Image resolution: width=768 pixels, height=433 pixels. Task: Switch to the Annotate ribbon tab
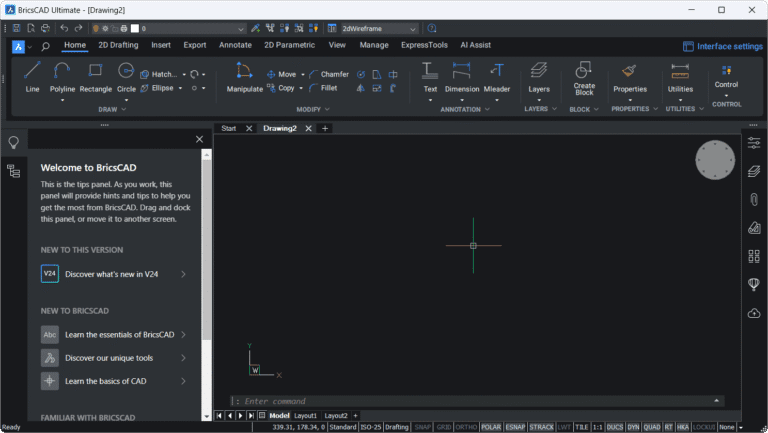click(x=235, y=45)
